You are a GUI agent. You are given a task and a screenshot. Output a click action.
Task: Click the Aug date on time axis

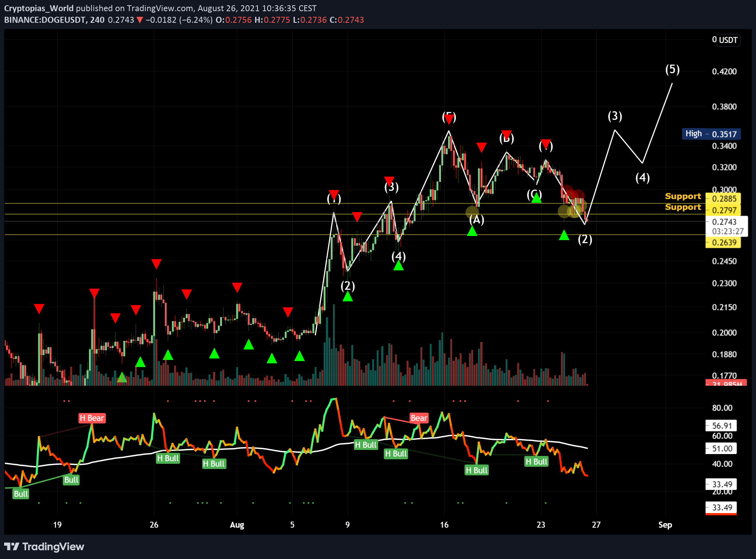pos(237,525)
